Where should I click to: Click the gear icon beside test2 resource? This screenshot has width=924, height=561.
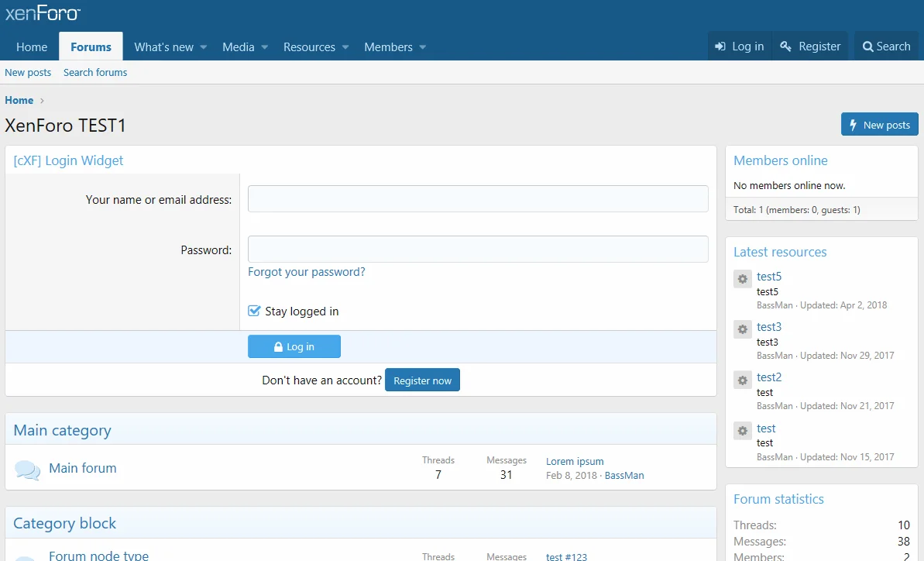pos(742,380)
